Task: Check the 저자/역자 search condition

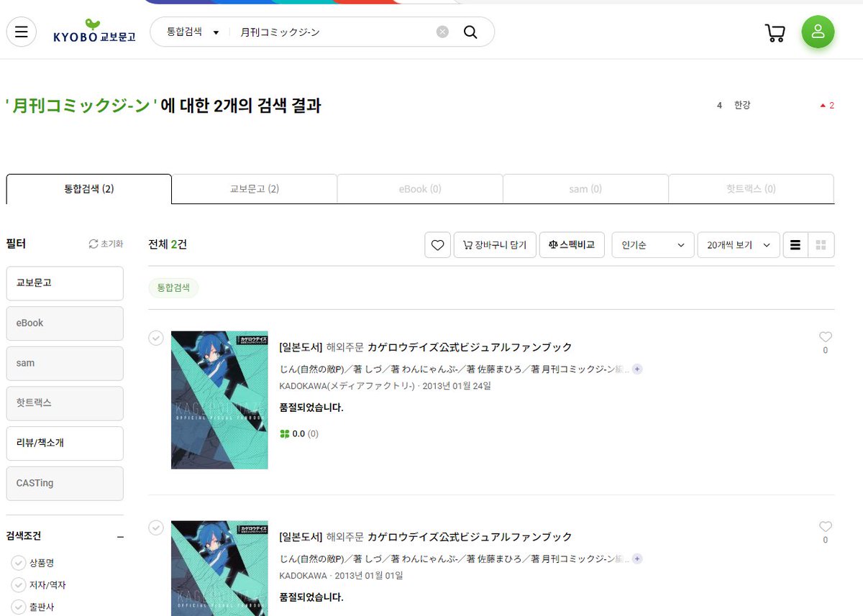Action: pos(18,585)
